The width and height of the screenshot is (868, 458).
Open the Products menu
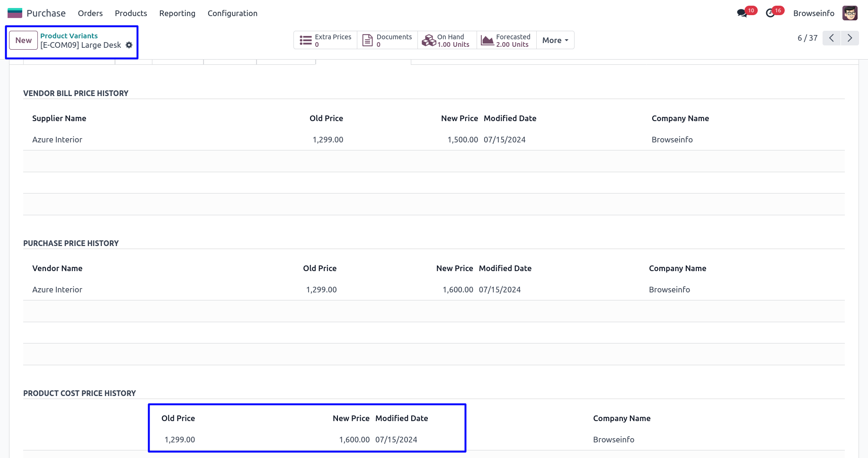tap(131, 13)
